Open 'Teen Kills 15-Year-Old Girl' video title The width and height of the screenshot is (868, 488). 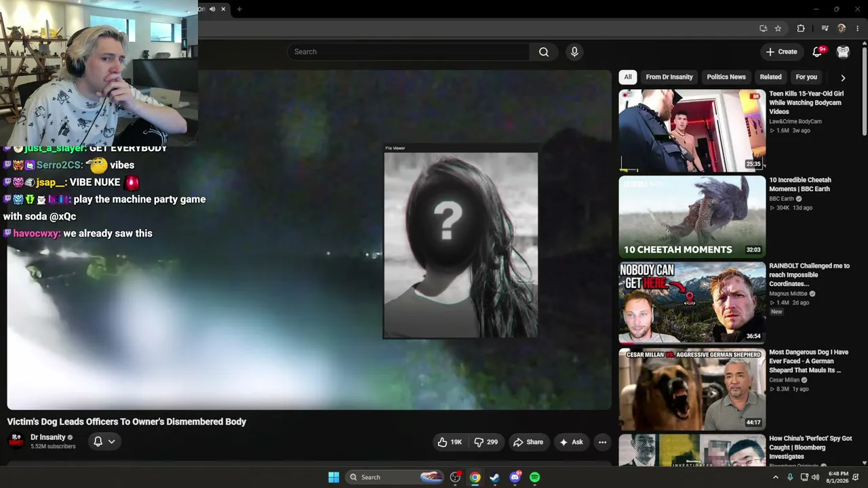pos(806,103)
